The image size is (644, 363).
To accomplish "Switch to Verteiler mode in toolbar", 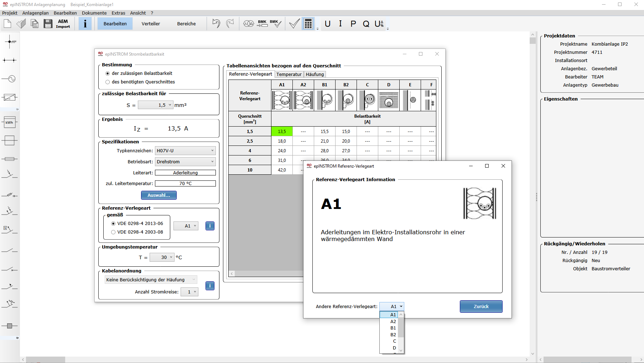I will pyautogui.click(x=151, y=24).
